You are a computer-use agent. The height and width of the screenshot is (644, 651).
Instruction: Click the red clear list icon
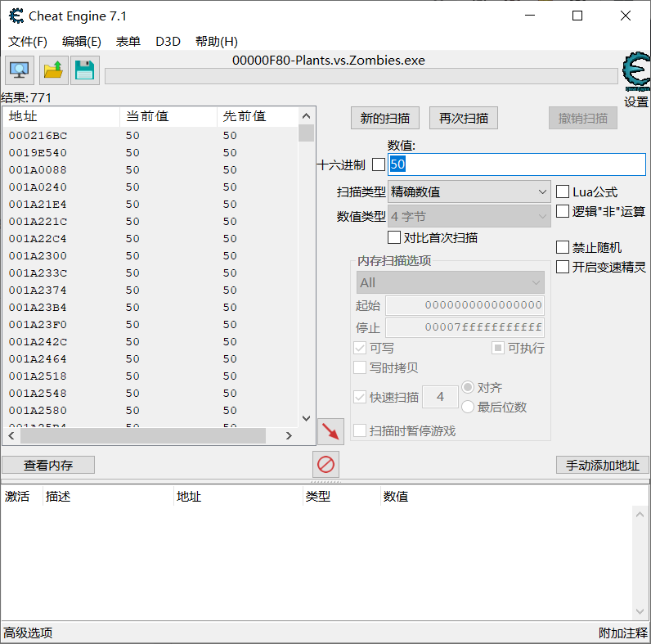click(325, 464)
